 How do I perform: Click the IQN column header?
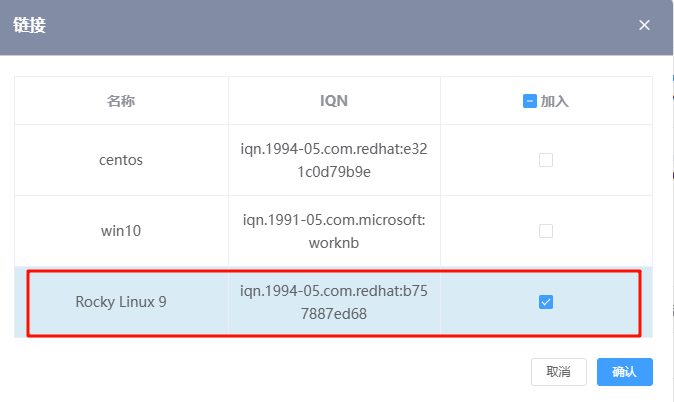click(x=334, y=101)
